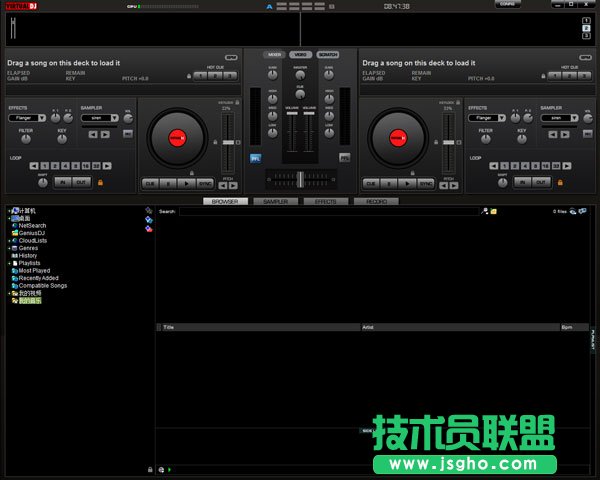The height and width of the screenshot is (480, 600).
Task: Click the loop OUT button on right deck
Action: 541,183
